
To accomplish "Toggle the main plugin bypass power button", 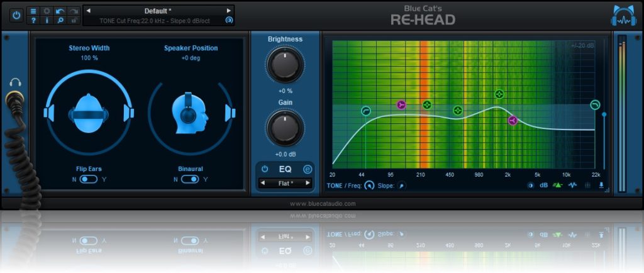I will pyautogui.click(x=16, y=14).
